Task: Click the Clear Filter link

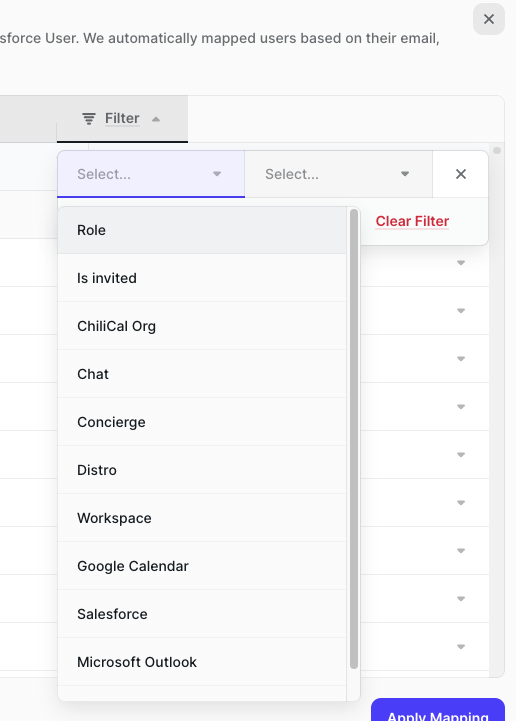Action: [412, 221]
